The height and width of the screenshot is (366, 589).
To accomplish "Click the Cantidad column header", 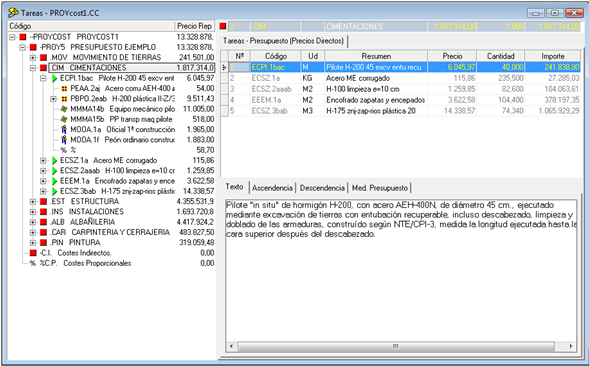I will pyautogui.click(x=501, y=56).
